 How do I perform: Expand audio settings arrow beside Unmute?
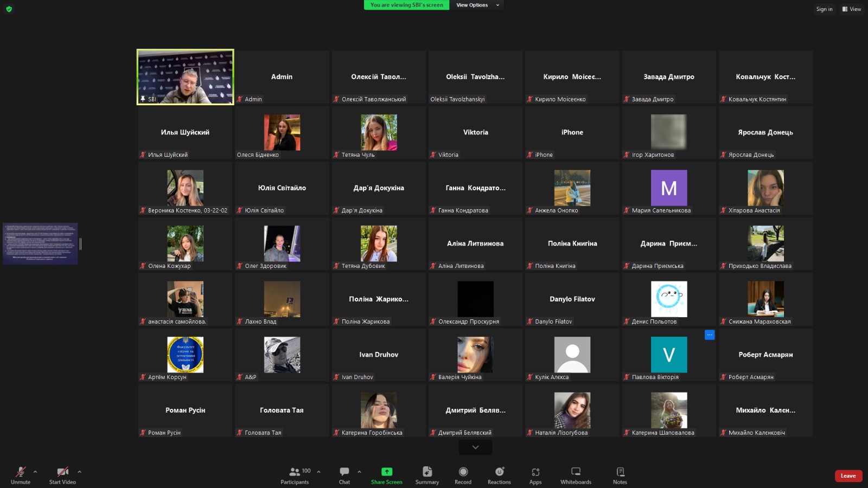[35, 472]
